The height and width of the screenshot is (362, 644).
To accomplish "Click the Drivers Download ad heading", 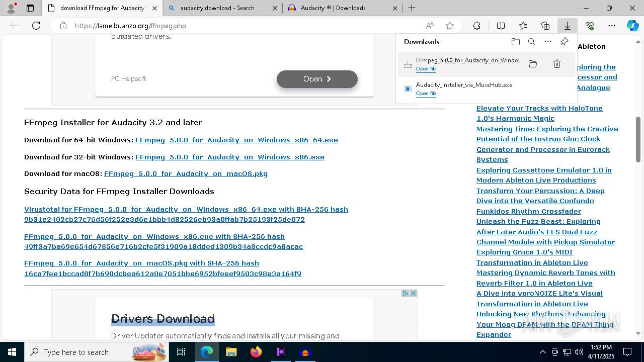I will (x=163, y=319).
